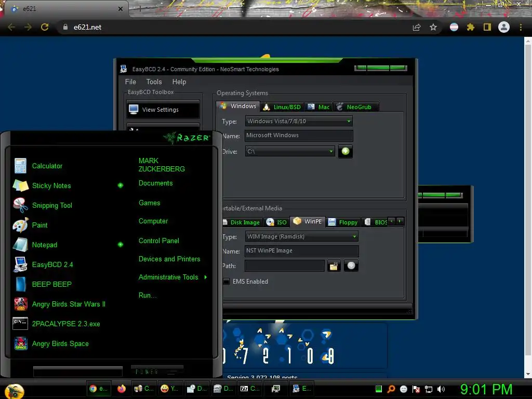
Task: Open EasyBCD File menu
Action: pyautogui.click(x=130, y=82)
